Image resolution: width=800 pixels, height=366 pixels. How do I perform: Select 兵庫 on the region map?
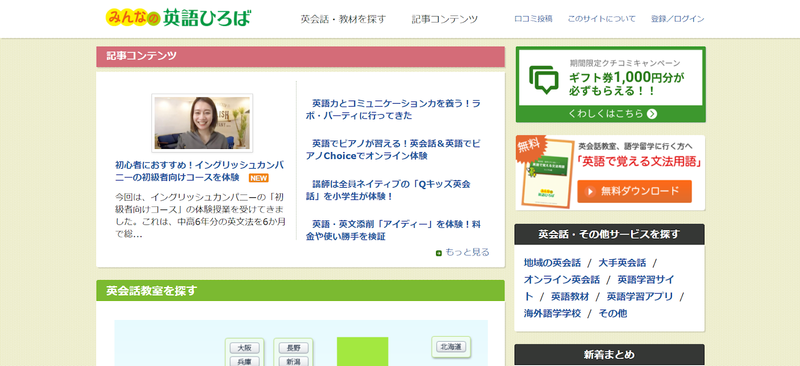(x=244, y=361)
